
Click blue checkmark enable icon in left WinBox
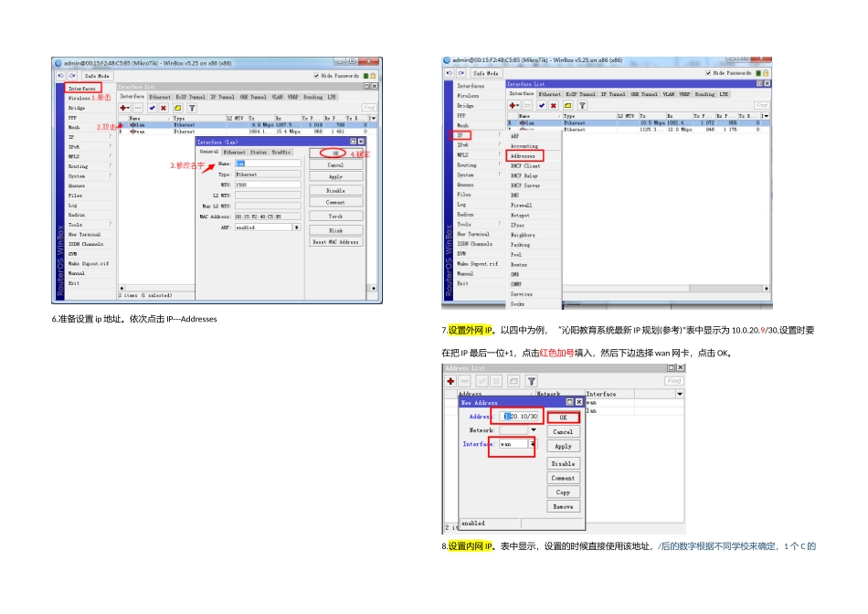152,108
